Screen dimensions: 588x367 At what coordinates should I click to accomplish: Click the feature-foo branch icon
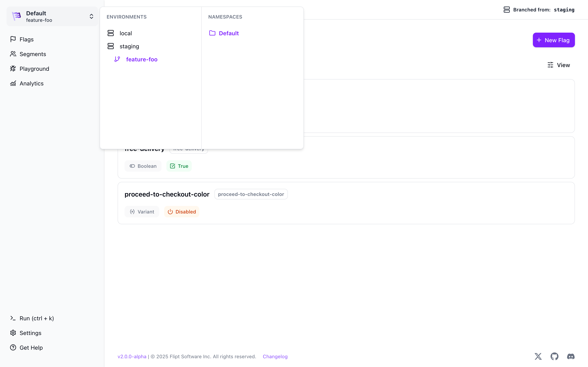(x=117, y=59)
